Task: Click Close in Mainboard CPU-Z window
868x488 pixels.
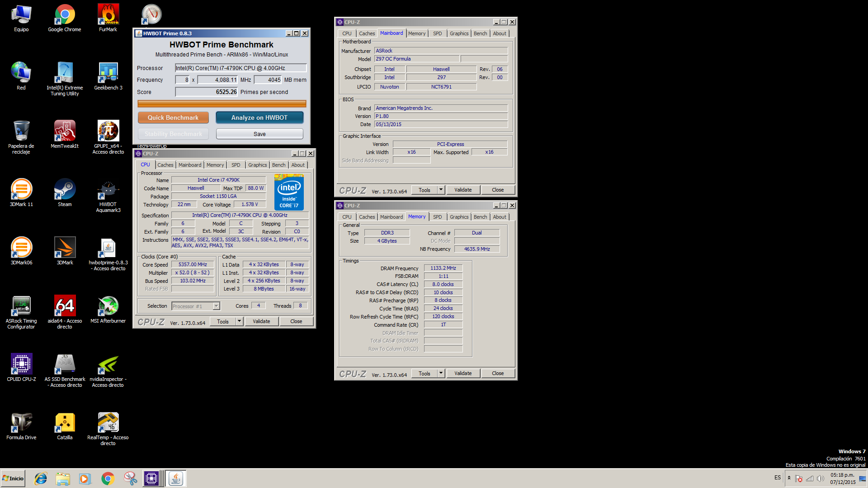Action: point(498,190)
